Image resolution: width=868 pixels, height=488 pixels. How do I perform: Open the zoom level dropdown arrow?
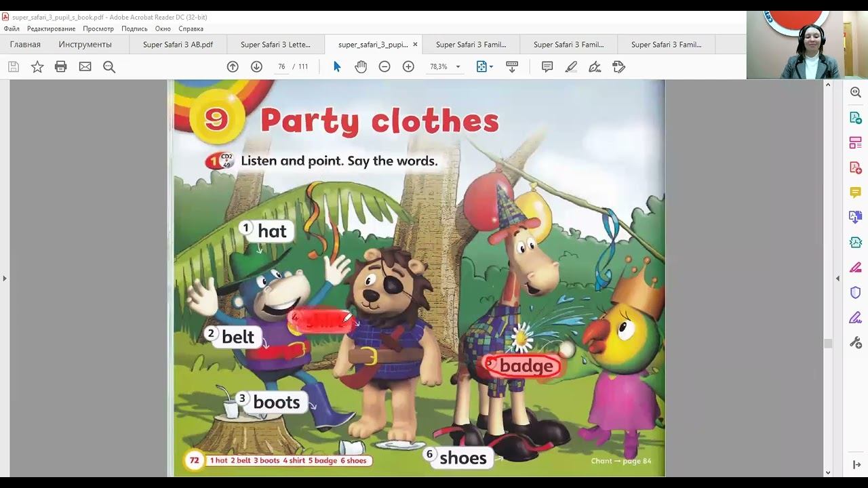pos(458,66)
